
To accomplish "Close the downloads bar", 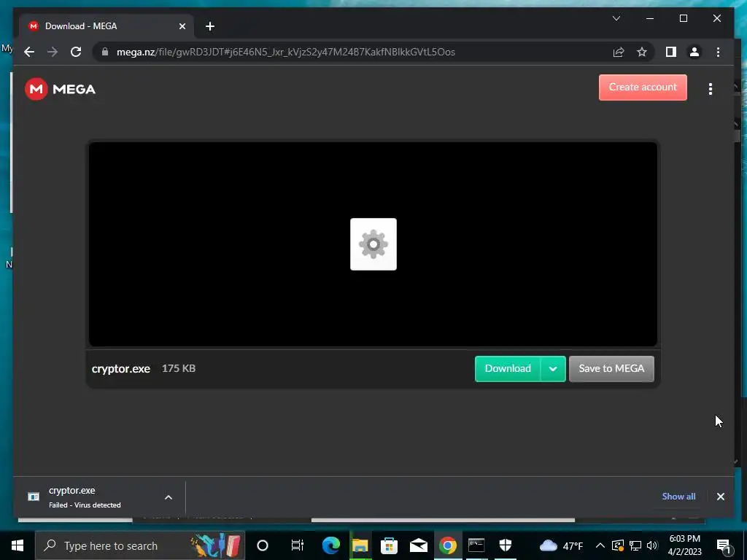I will 720,497.
